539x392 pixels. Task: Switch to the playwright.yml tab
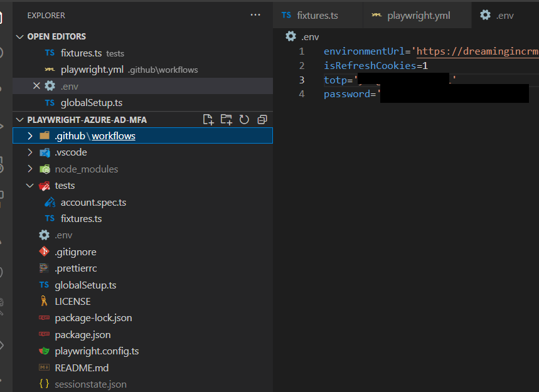417,14
